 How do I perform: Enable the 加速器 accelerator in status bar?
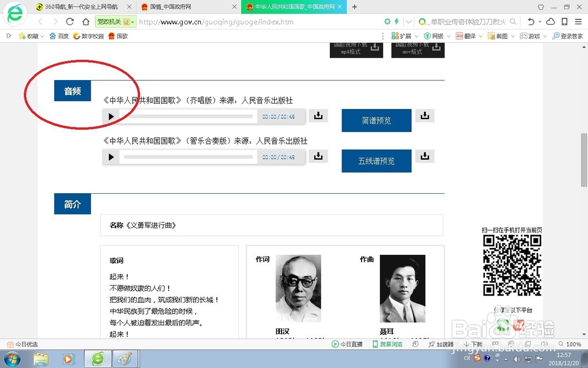[x=440, y=344]
